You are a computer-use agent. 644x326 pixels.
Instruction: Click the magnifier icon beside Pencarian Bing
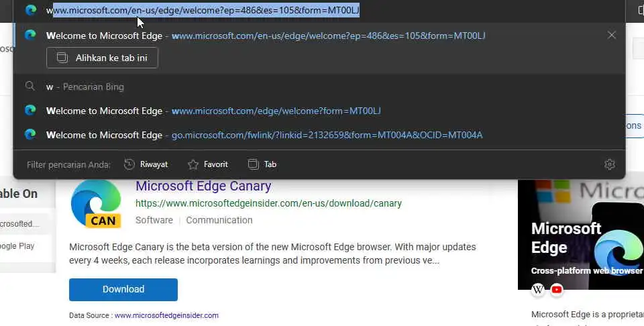pos(30,87)
